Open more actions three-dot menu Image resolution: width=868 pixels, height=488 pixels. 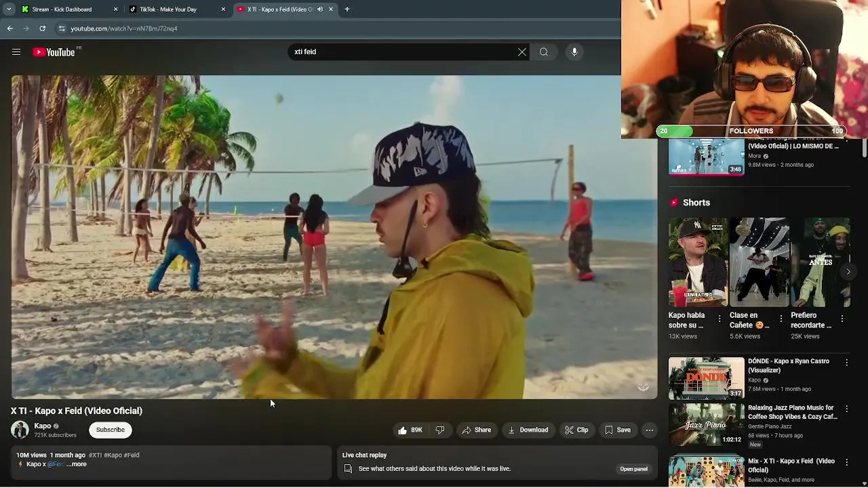(x=650, y=430)
